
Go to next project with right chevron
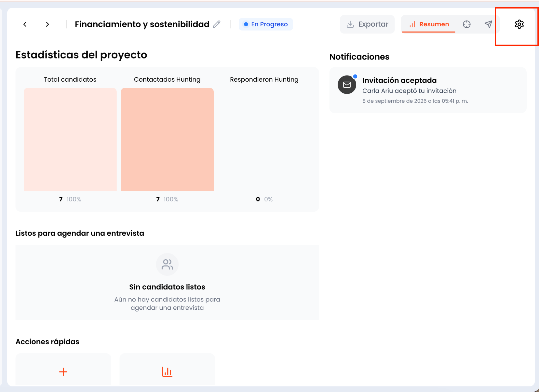coord(47,24)
